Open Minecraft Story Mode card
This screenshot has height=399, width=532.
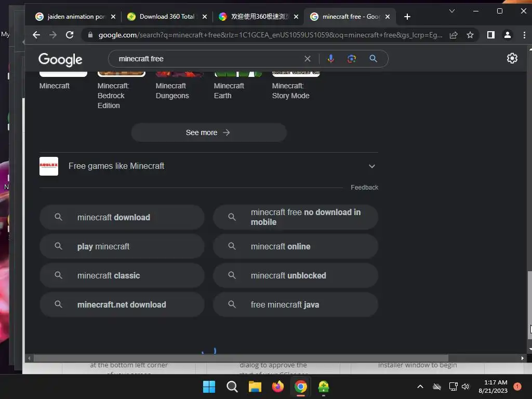point(296,86)
